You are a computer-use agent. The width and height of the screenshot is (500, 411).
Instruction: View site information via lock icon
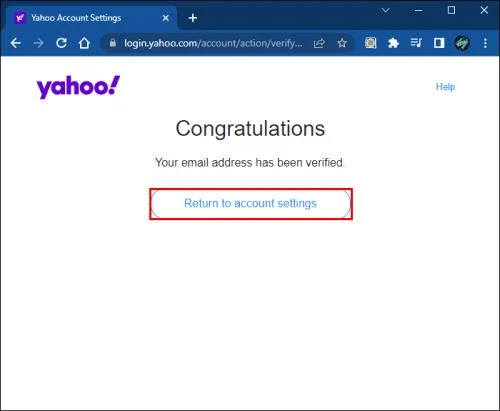point(113,43)
